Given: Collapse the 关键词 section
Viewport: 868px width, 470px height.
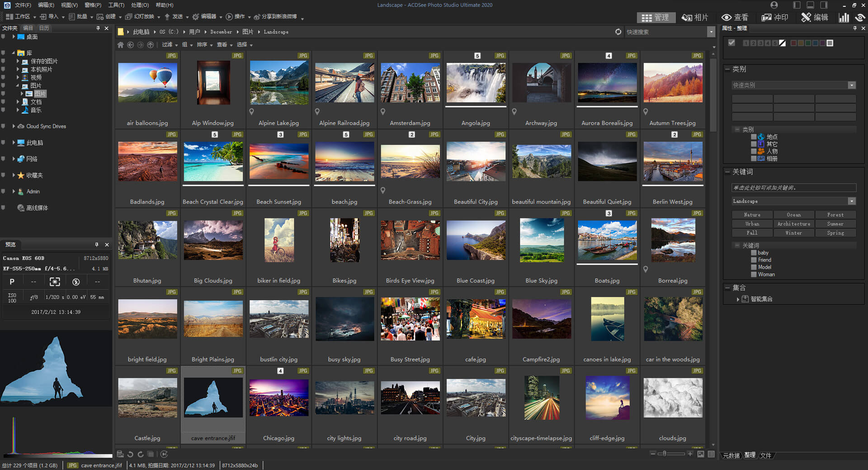Looking at the screenshot, I should 727,172.
